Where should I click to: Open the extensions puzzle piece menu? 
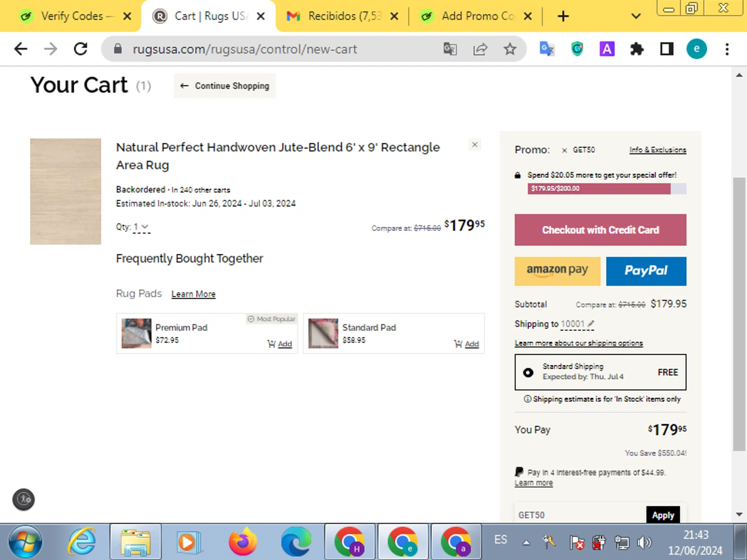pyautogui.click(x=636, y=49)
